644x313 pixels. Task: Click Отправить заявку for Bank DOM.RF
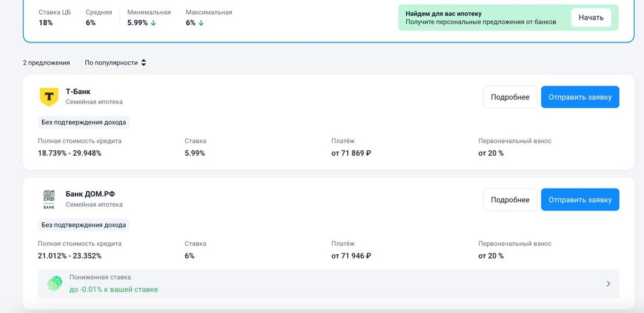pos(580,200)
